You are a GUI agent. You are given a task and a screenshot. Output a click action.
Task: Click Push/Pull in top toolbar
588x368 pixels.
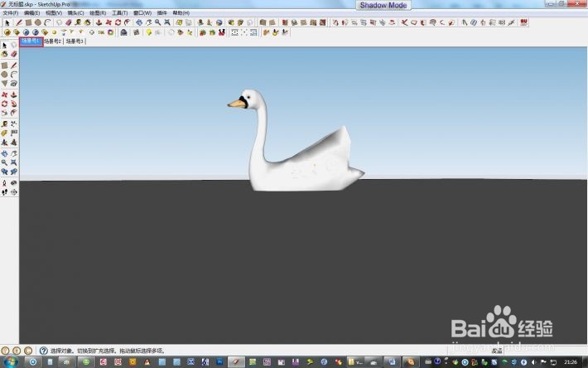point(99,22)
